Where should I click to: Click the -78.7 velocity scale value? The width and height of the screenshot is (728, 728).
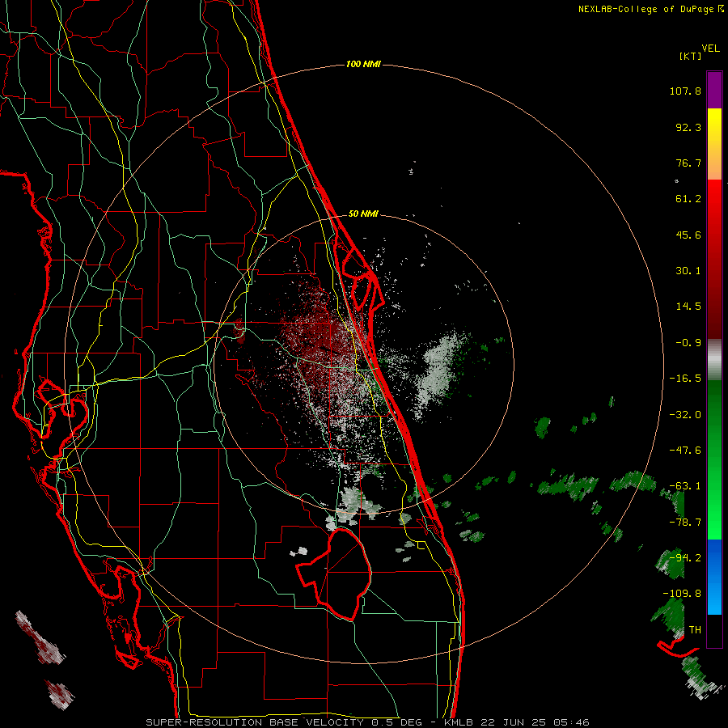pyautogui.click(x=685, y=523)
